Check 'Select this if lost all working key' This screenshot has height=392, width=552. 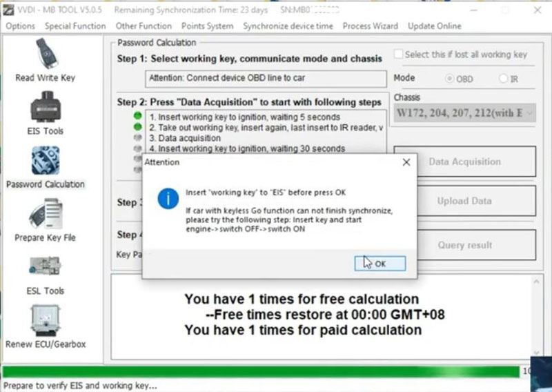(x=398, y=55)
